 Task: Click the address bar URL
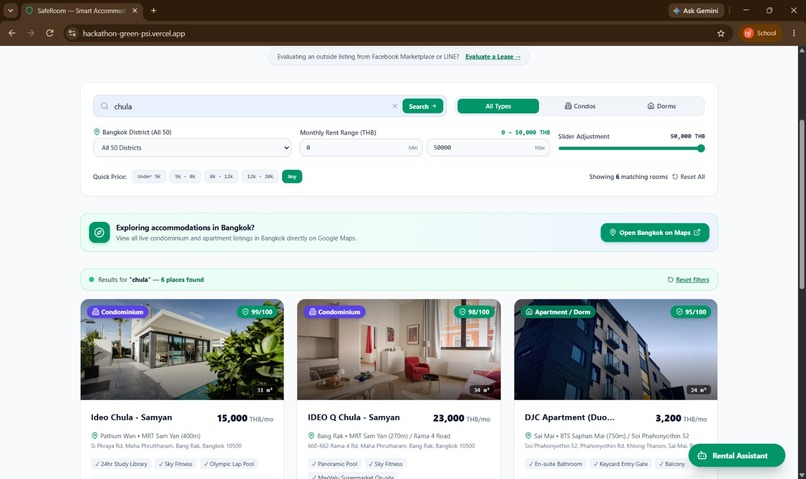(134, 33)
